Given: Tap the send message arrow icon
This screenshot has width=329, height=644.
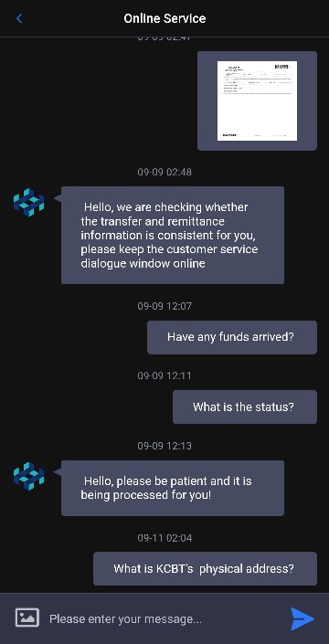Looking at the screenshot, I should (302, 618).
